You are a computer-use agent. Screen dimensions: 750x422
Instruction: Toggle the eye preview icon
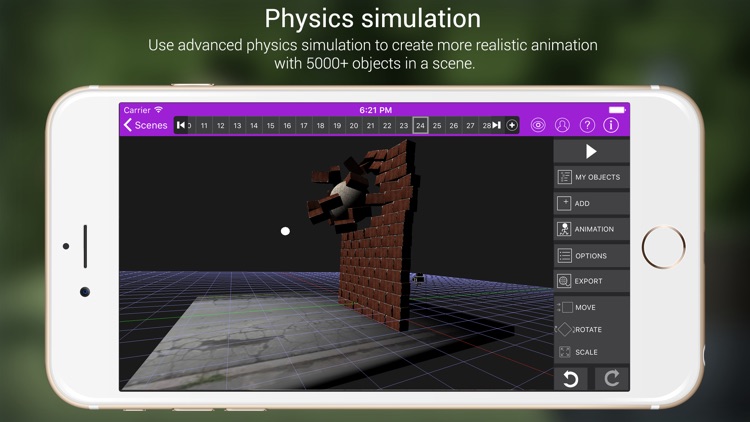[538, 125]
